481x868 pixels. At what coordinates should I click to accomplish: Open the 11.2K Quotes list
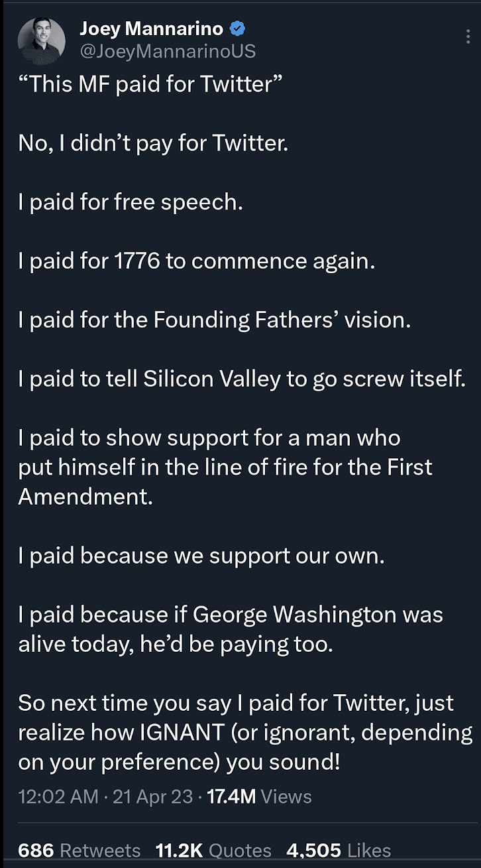(x=213, y=851)
